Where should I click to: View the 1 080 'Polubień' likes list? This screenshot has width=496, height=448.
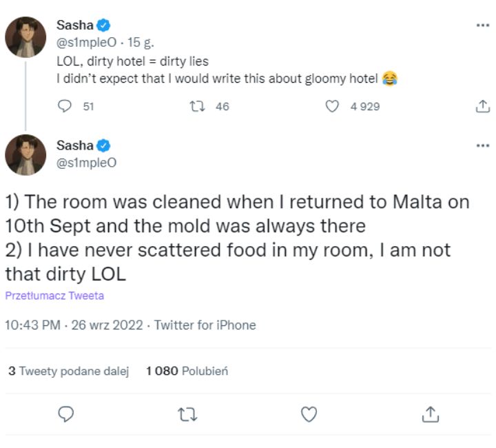(x=187, y=371)
